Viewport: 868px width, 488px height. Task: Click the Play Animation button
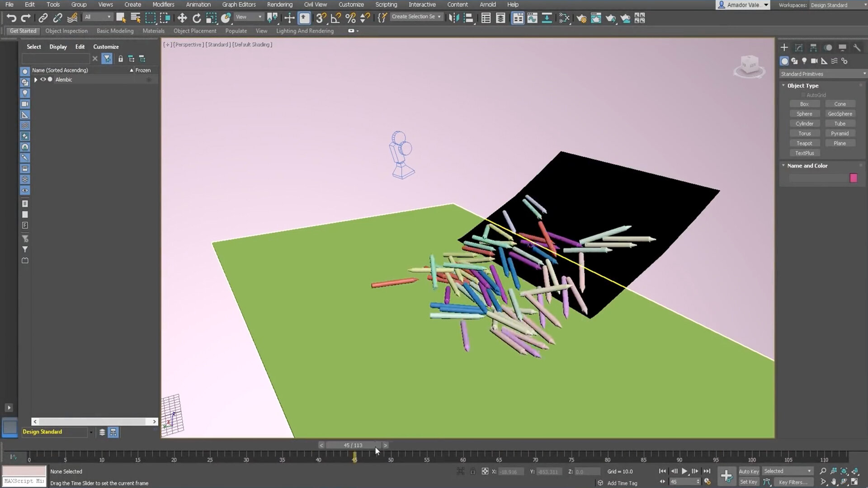pos(684,471)
